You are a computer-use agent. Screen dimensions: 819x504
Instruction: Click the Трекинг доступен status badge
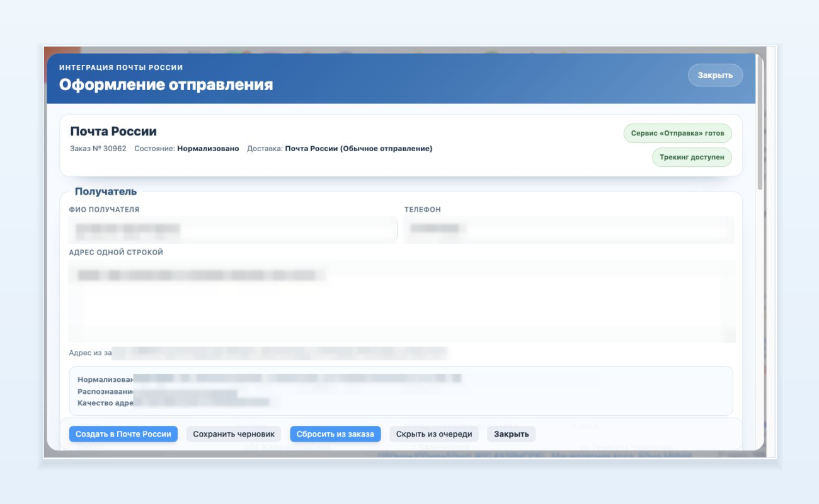pyautogui.click(x=692, y=157)
